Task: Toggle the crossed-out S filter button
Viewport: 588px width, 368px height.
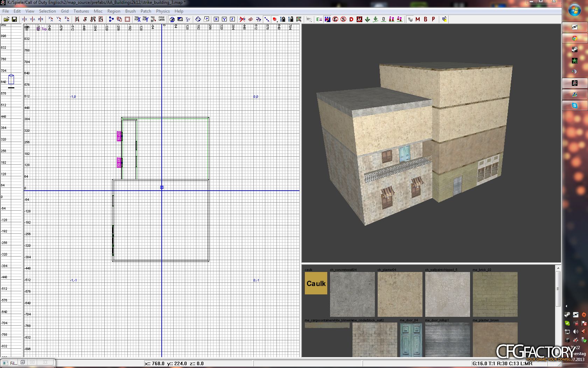Action: click(x=343, y=19)
